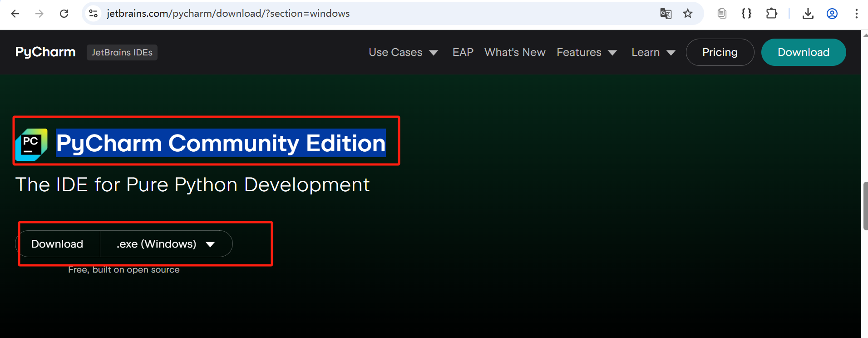
Task: Show browser downloads tray icon
Action: pos(808,14)
